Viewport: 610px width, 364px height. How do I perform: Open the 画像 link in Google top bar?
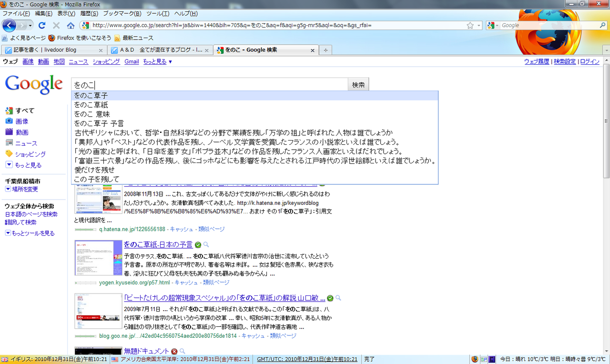(28, 61)
